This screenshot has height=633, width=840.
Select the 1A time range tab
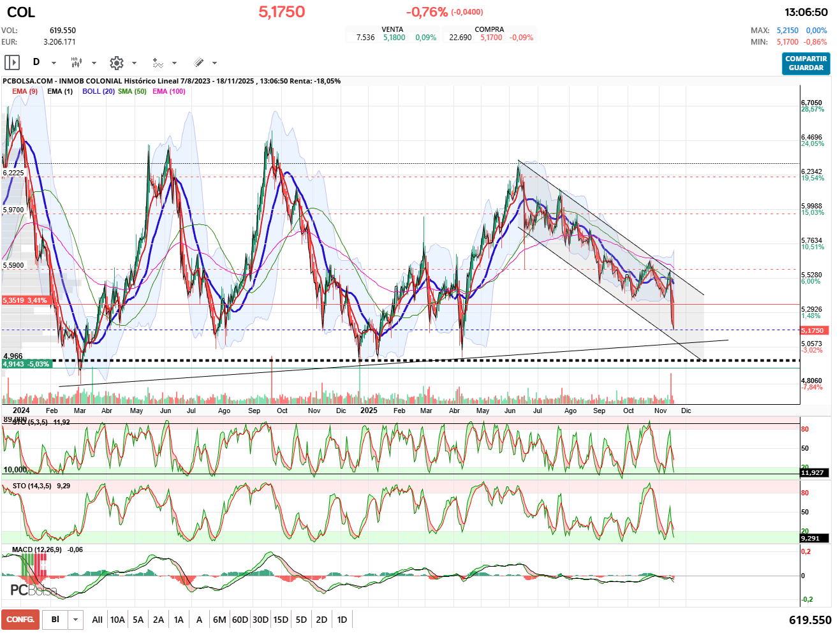pyautogui.click(x=179, y=620)
